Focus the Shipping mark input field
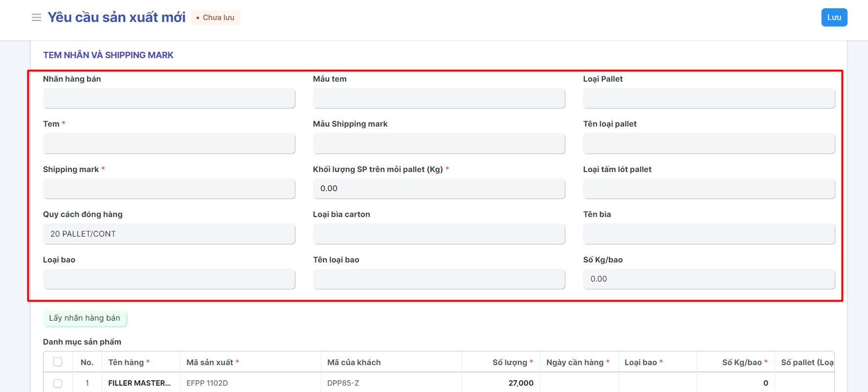 coord(169,189)
